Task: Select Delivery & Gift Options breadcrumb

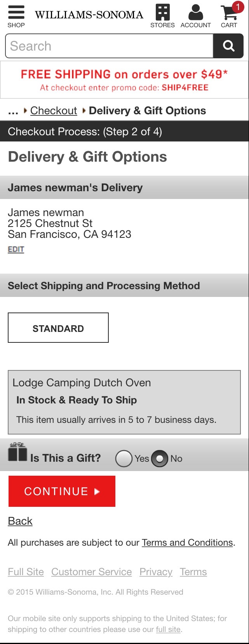Action: 147,111
